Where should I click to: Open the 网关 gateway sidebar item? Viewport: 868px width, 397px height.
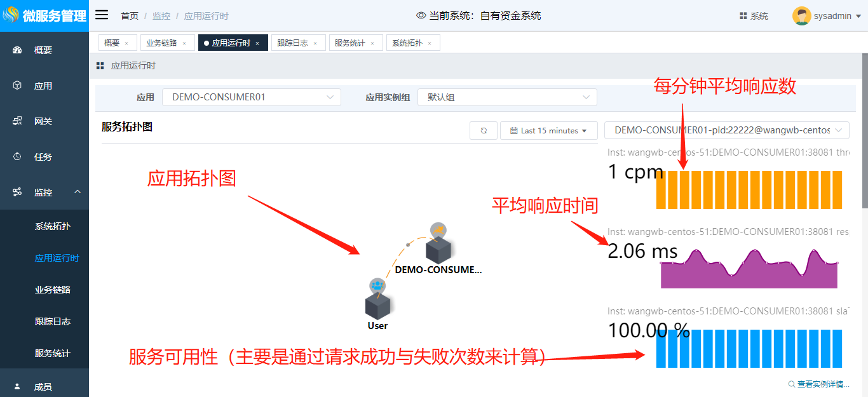point(43,121)
